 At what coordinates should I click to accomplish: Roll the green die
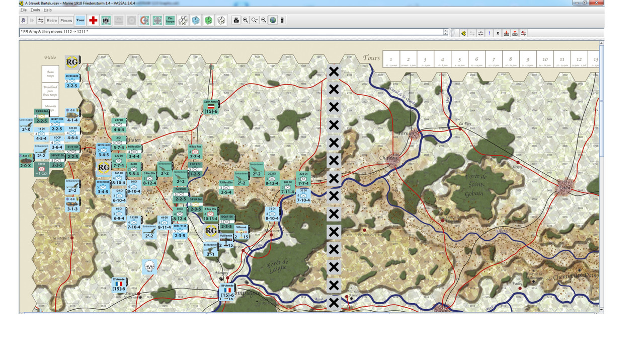tap(208, 20)
